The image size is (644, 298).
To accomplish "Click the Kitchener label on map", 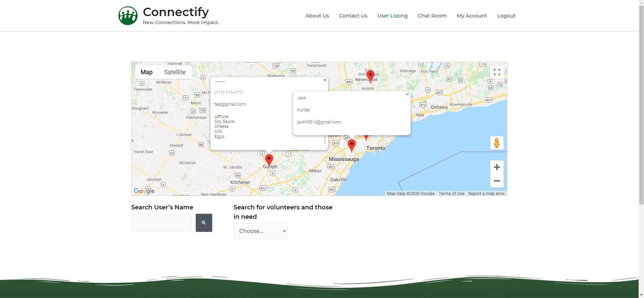I will 240,183.
